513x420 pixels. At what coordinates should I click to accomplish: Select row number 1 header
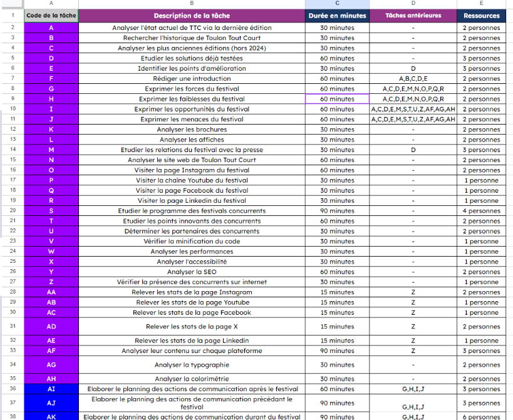tap(13, 16)
